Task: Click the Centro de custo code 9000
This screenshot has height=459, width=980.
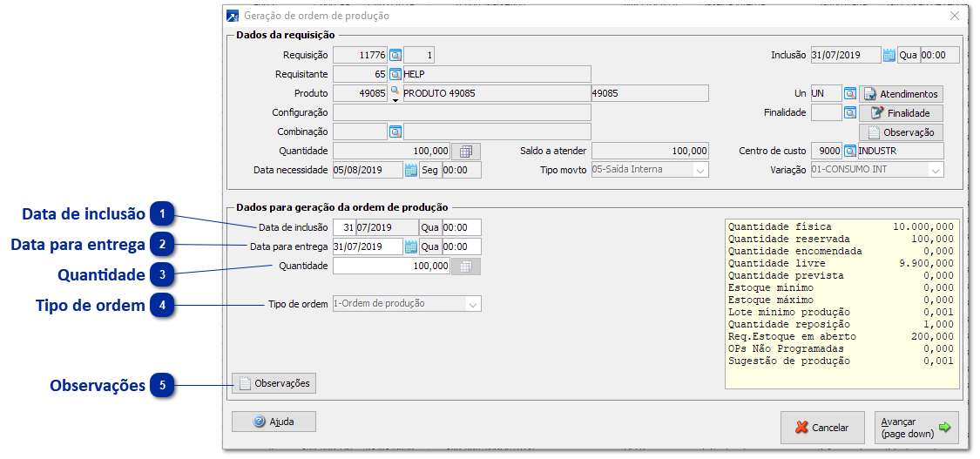Action: pos(827,152)
